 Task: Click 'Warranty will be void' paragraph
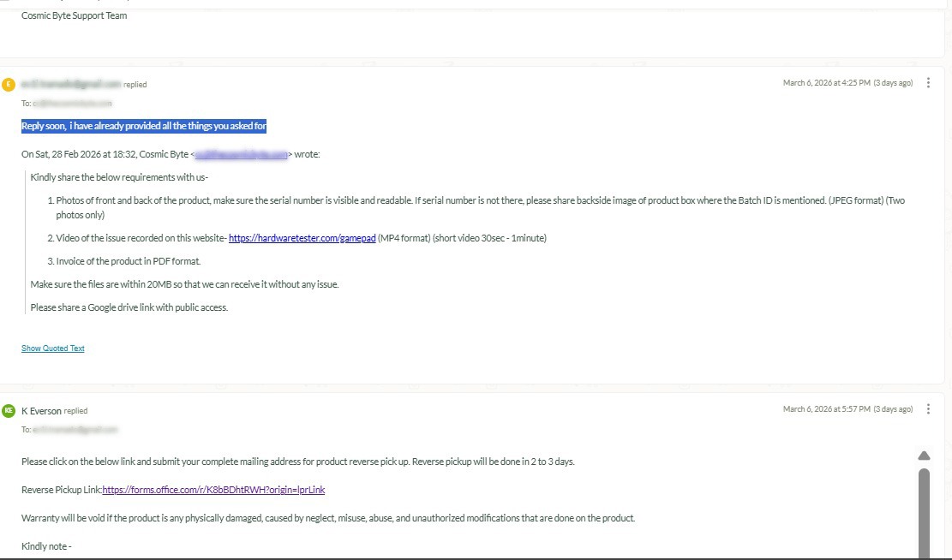[328, 518]
